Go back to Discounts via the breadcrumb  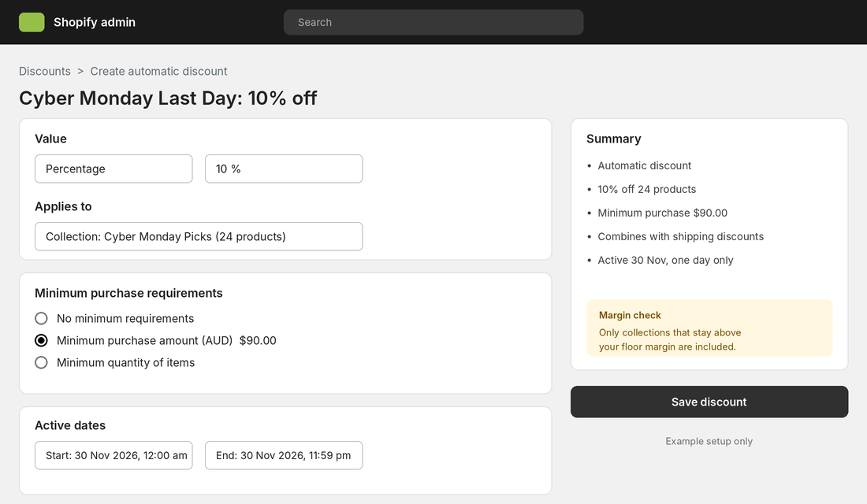coord(45,72)
